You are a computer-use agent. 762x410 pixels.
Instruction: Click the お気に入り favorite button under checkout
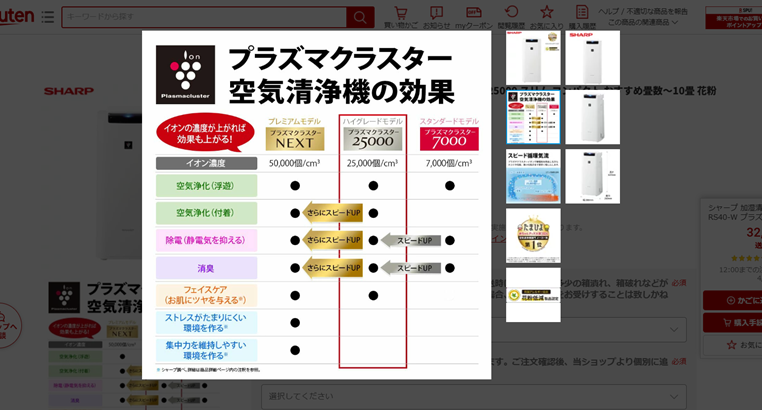732,345
